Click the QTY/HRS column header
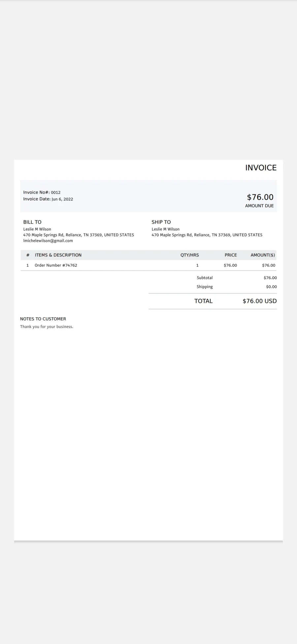 tap(189, 255)
